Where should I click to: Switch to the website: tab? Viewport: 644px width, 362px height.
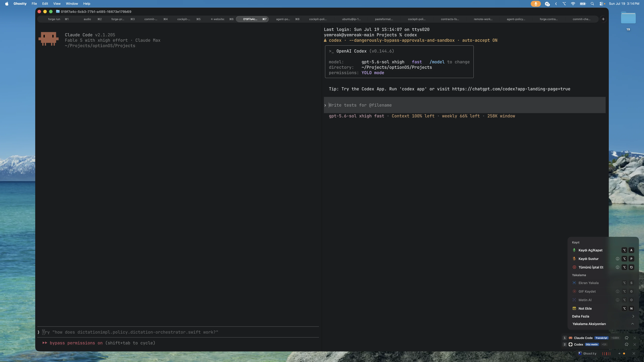(219, 19)
